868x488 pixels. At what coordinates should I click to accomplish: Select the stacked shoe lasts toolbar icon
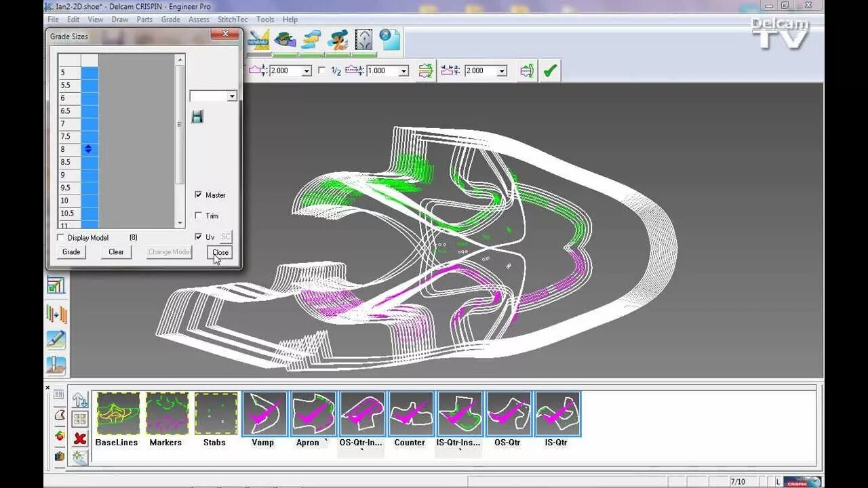pyautogui.click(x=311, y=39)
